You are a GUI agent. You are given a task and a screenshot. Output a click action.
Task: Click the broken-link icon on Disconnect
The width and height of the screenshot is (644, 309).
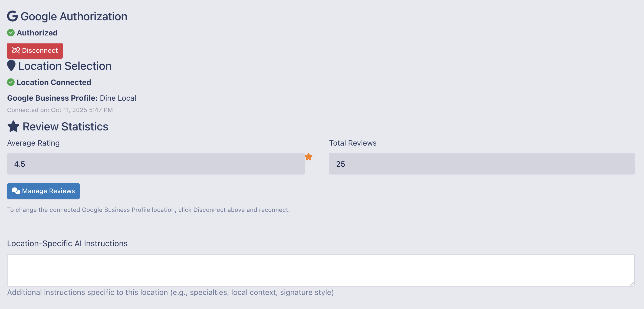click(16, 51)
